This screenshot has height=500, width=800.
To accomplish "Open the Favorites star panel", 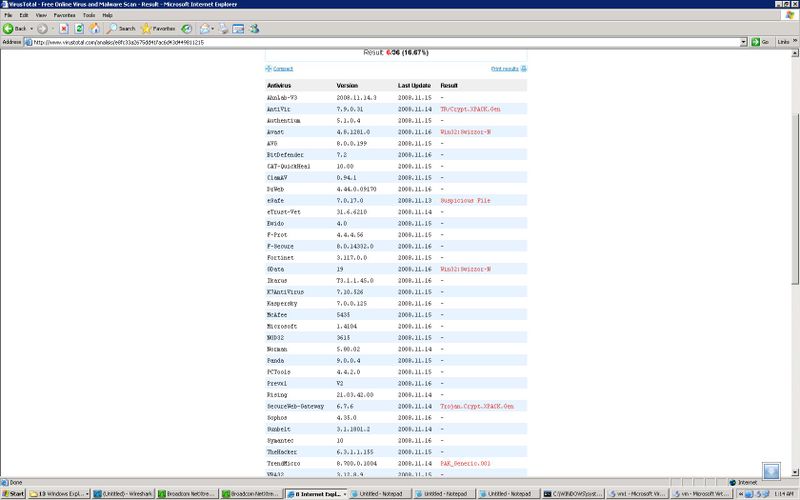I will click(x=158, y=29).
